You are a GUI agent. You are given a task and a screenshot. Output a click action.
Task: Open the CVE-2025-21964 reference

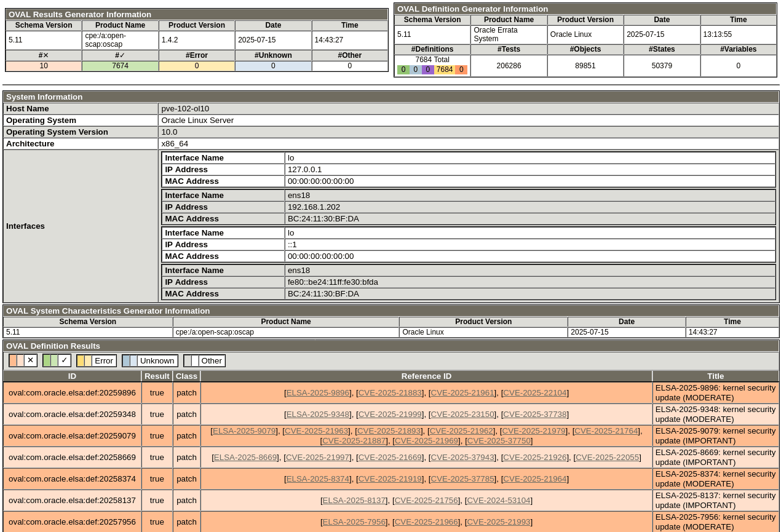coord(535,479)
